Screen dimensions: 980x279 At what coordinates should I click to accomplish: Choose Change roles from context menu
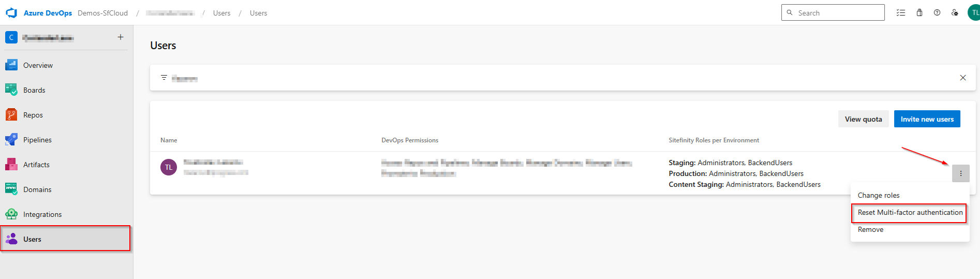(910, 195)
